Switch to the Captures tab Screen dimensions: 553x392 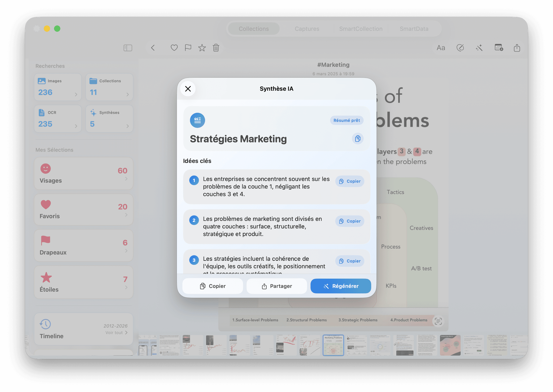click(307, 29)
